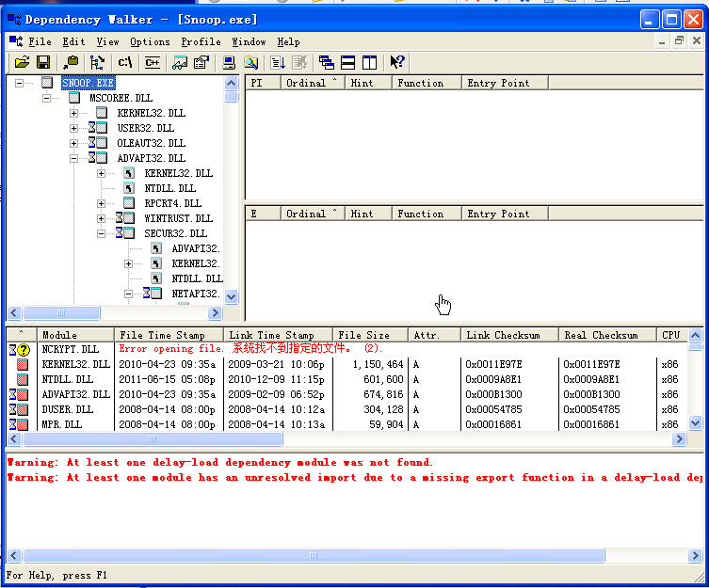This screenshot has width=709, height=588.
Task: Click the Dependency Walker title bar icon
Action: click(14, 20)
